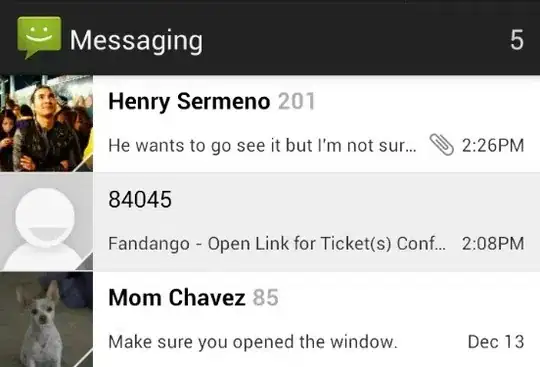Open Mom Chavez's dog contact photo
The height and width of the screenshot is (367, 540).
click(x=46, y=319)
